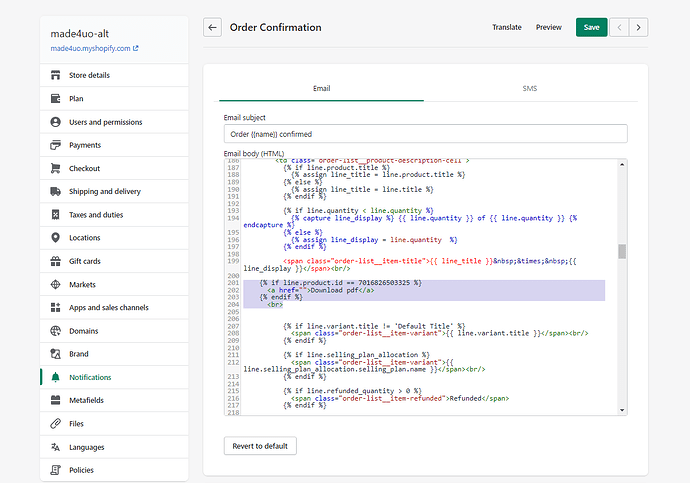The height and width of the screenshot is (483, 690).
Task: Click the Gift cards icon
Action: (55, 261)
